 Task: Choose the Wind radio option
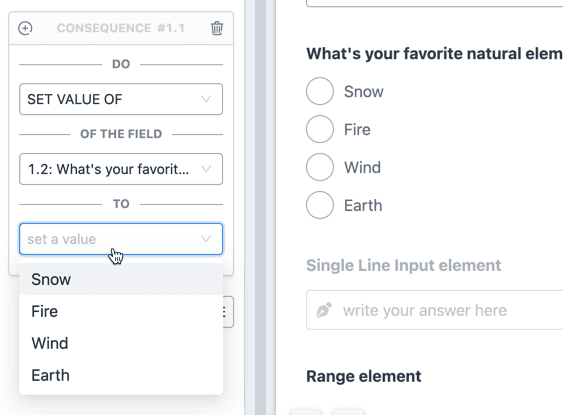point(320,167)
